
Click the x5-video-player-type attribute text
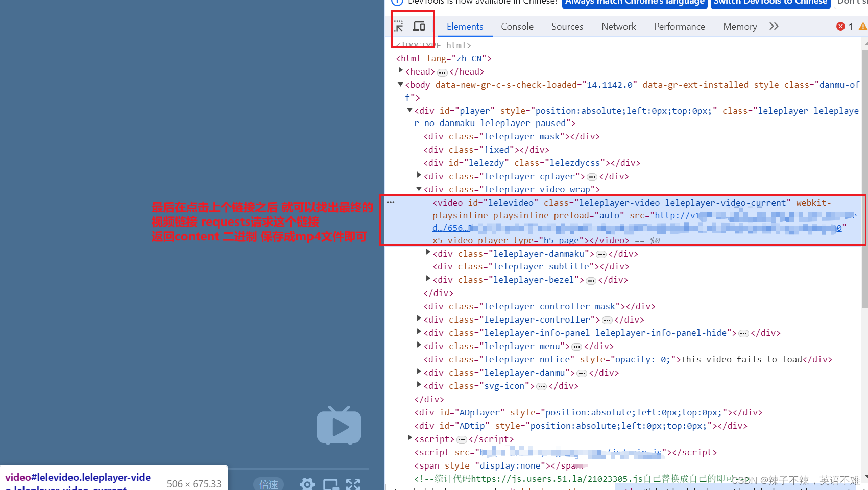[508, 240]
